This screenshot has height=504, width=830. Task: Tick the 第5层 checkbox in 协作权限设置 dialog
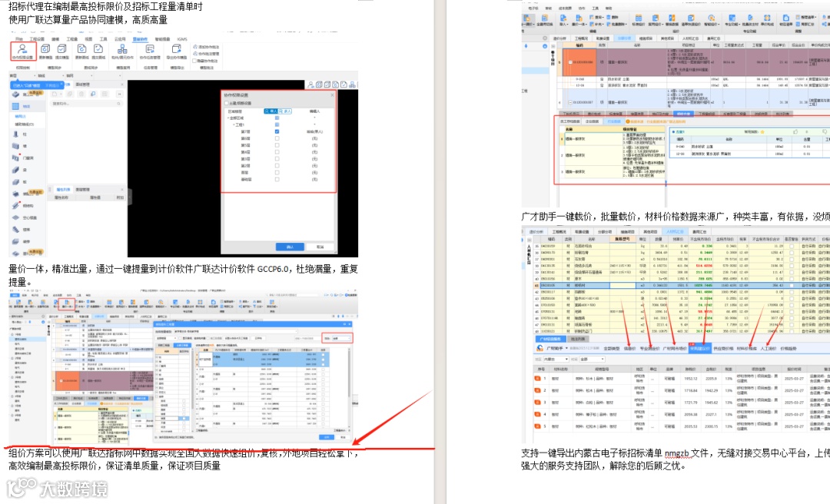point(277,145)
